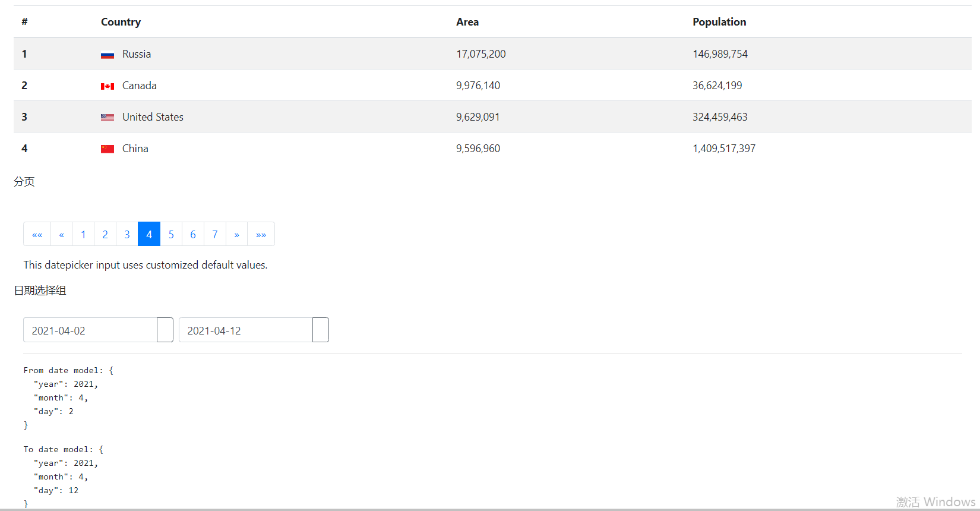
Task: Click Canada's area value 9,976,140
Action: [478, 86]
